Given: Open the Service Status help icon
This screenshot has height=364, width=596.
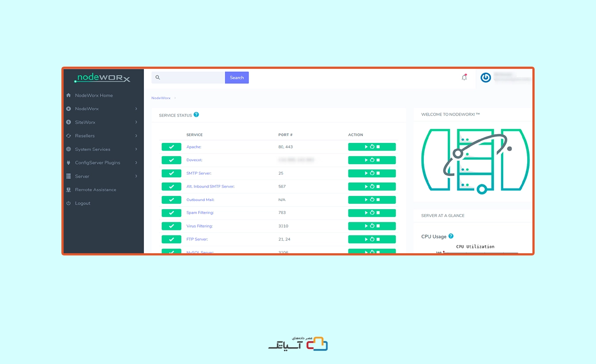Looking at the screenshot, I should [x=196, y=115].
